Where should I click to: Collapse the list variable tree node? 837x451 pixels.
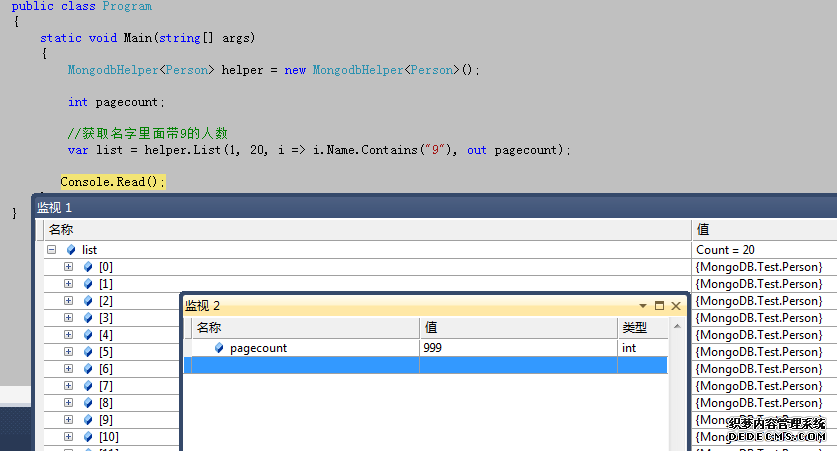(x=51, y=250)
